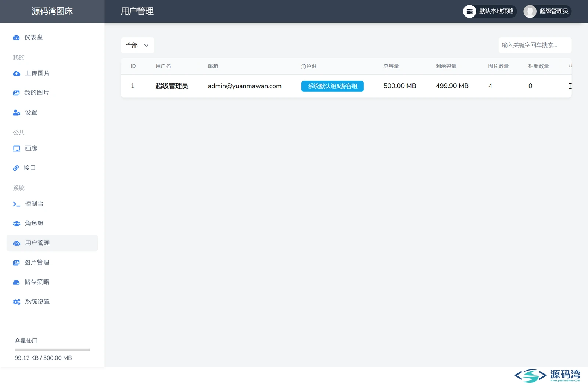Open the 默认本地策略 strategy selector
The height and width of the screenshot is (390, 588).
[x=490, y=11]
